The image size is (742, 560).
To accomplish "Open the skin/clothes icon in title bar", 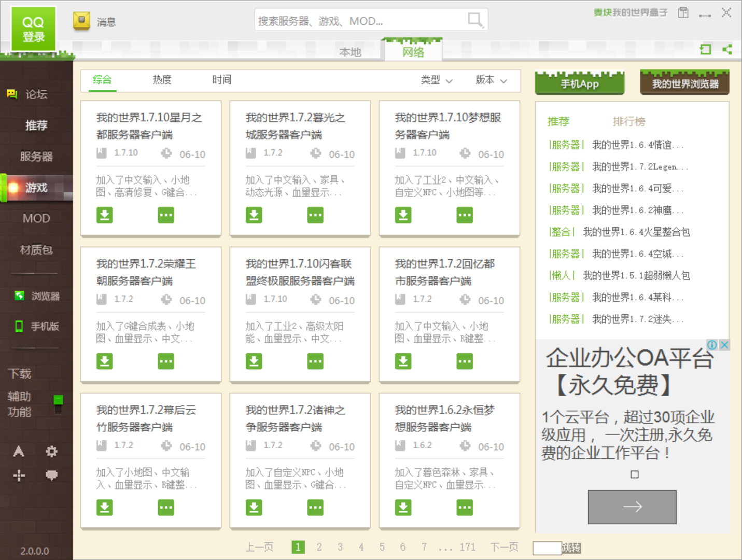I will pyautogui.click(x=683, y=12).
